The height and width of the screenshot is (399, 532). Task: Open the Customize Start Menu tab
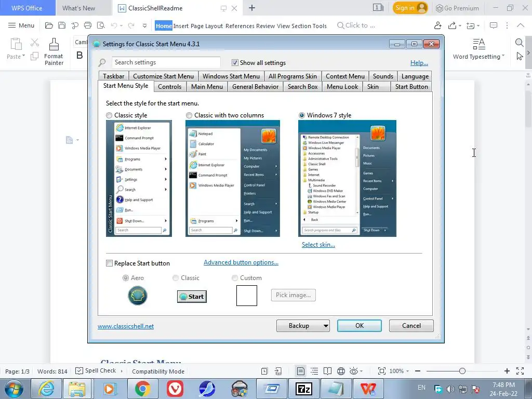[163, 76]
